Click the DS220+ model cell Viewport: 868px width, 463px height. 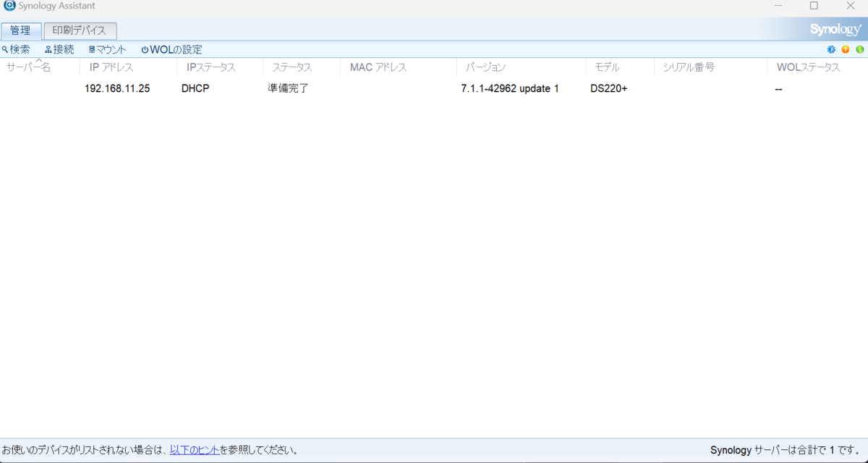(609, 89)
